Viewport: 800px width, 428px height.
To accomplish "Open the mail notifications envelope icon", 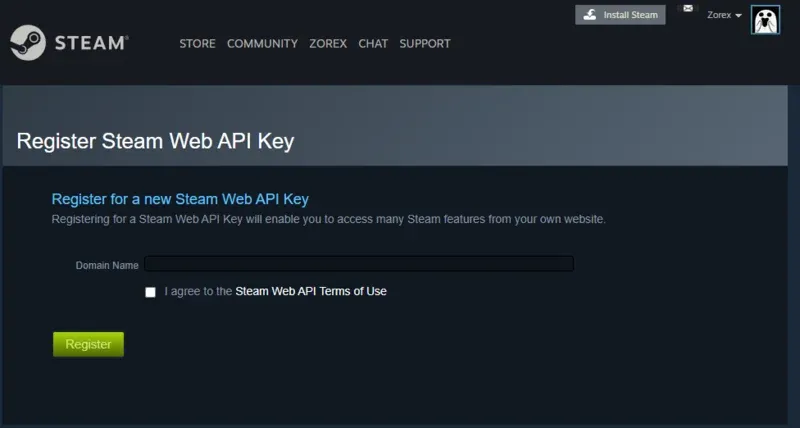I will pyautogui.click(x=688, y=8).
